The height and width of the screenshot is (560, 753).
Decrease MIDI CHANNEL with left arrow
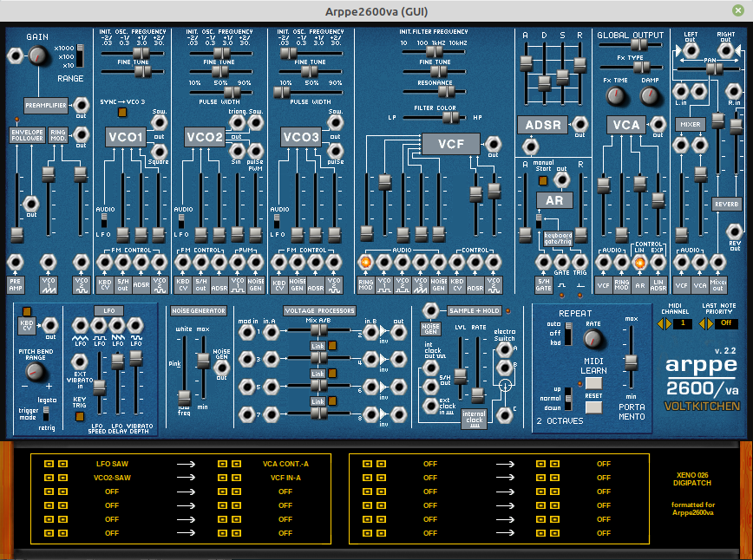click(661, 324)
